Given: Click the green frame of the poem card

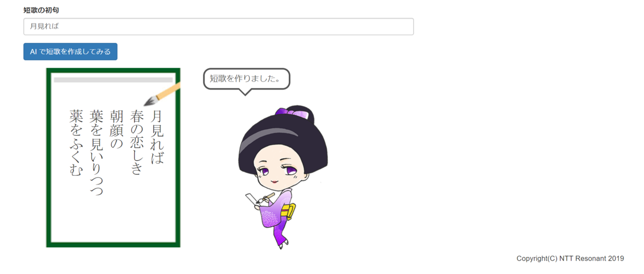Looking at the screenshot, I should pyautogui.click(x=49, y=158).
